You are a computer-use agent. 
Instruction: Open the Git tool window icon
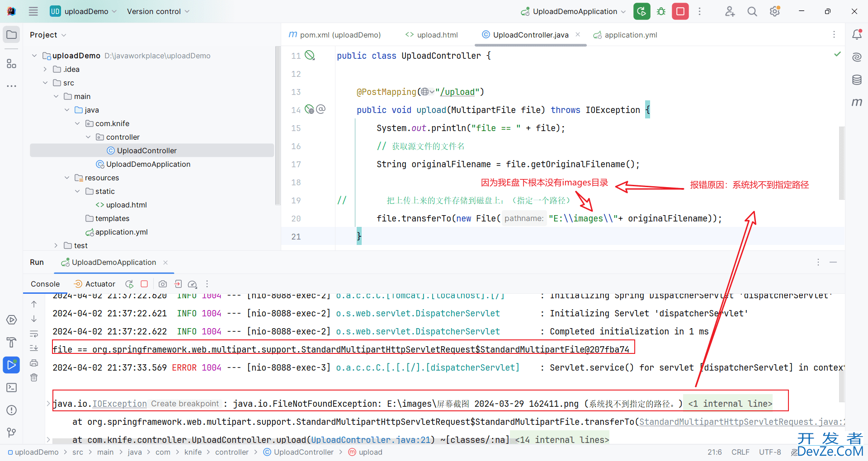12,433
